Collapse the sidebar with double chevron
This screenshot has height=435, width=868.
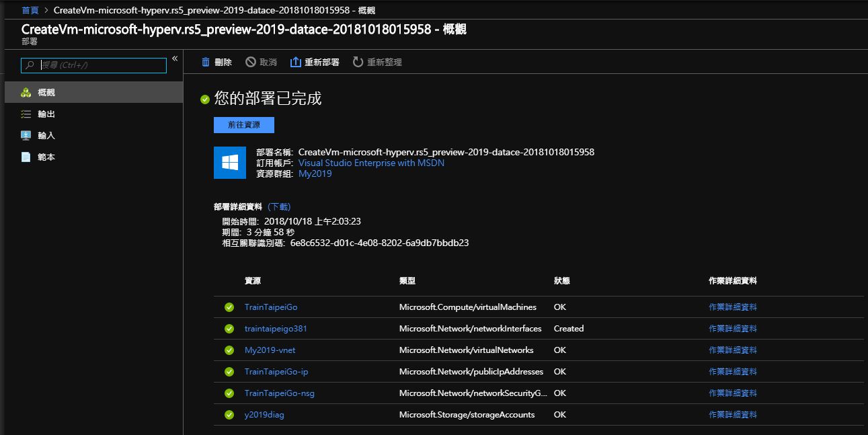click(x=175, y=58)
